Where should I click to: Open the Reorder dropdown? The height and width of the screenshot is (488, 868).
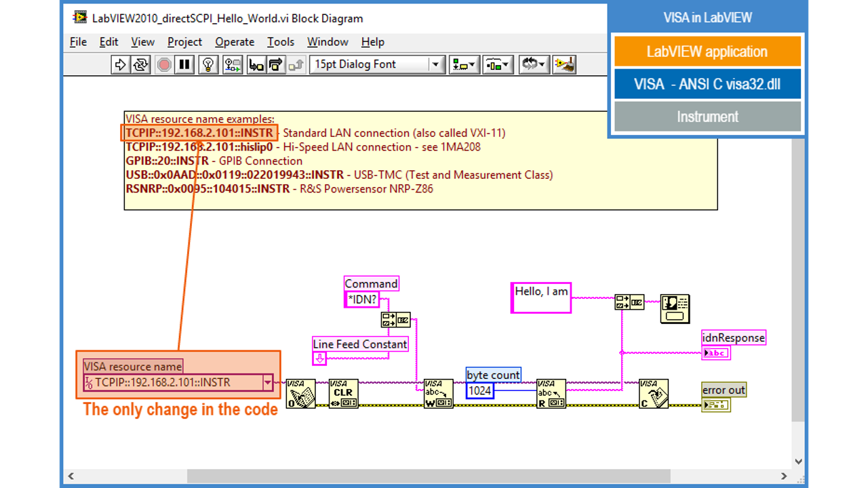pyautogui.click(x=534, y=64)
